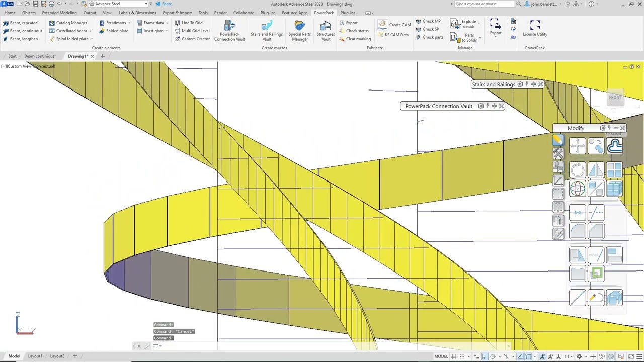Toggle dynamic input in status bar
The height and width of the screenshot is (362, 644).
click(x=476, y=356)
